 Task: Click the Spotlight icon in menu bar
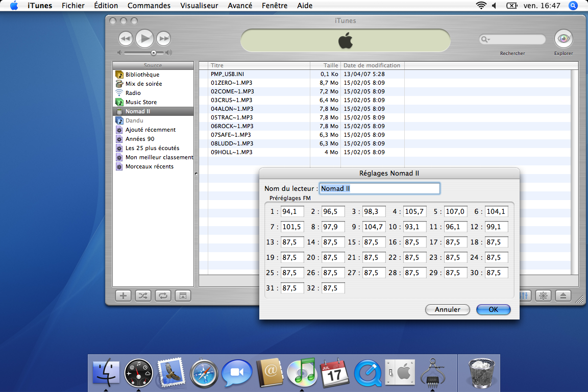(573, 6)
